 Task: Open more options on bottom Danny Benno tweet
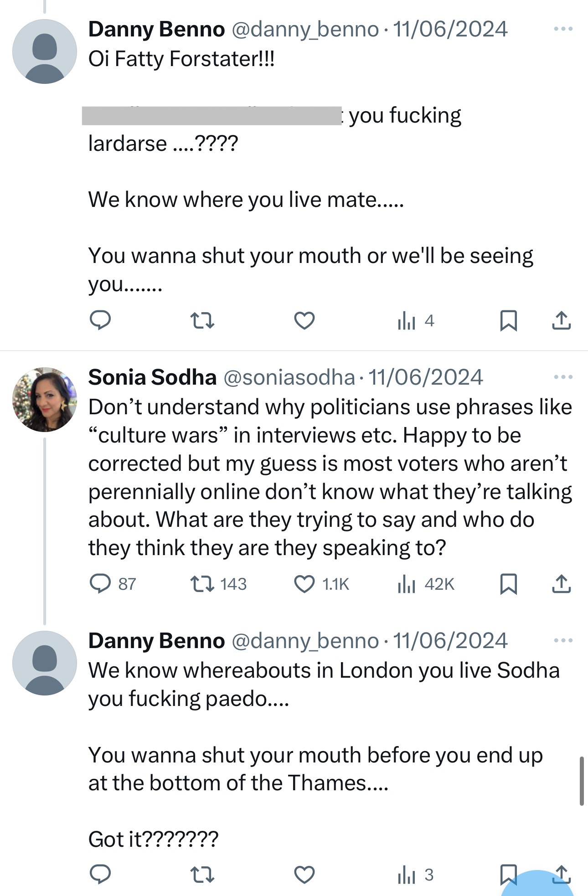563,640
